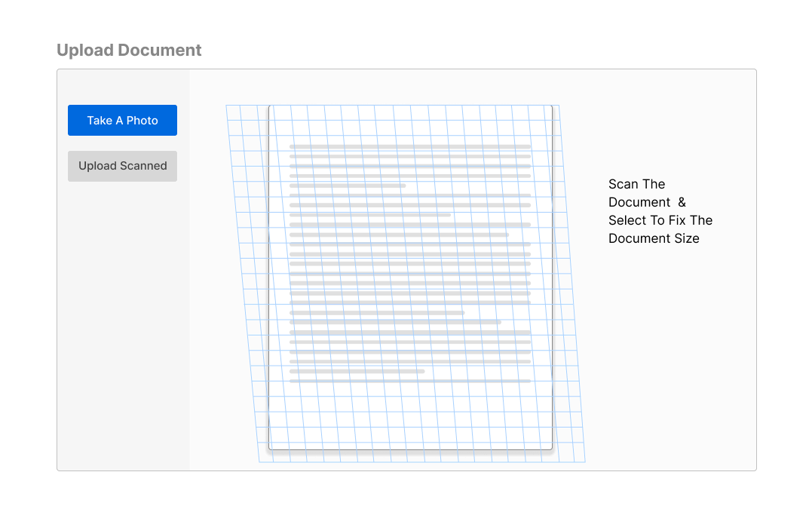Click the top-left corner of blue grid overlay
The height and width of the screenshot is (518, 812).
pyautogui.click(x=226, y=106)
